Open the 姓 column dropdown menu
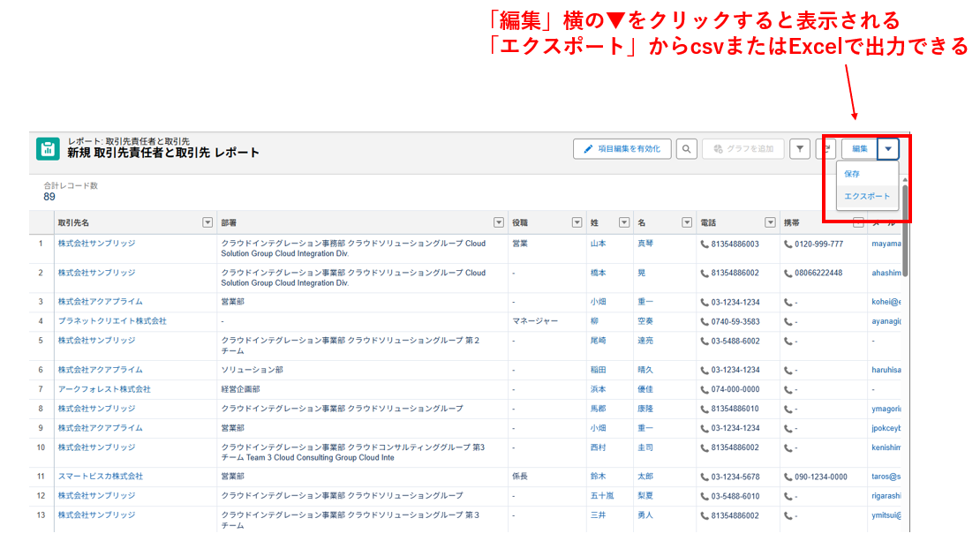The width and height of the screenshot is (980, 541). point(623,222)
